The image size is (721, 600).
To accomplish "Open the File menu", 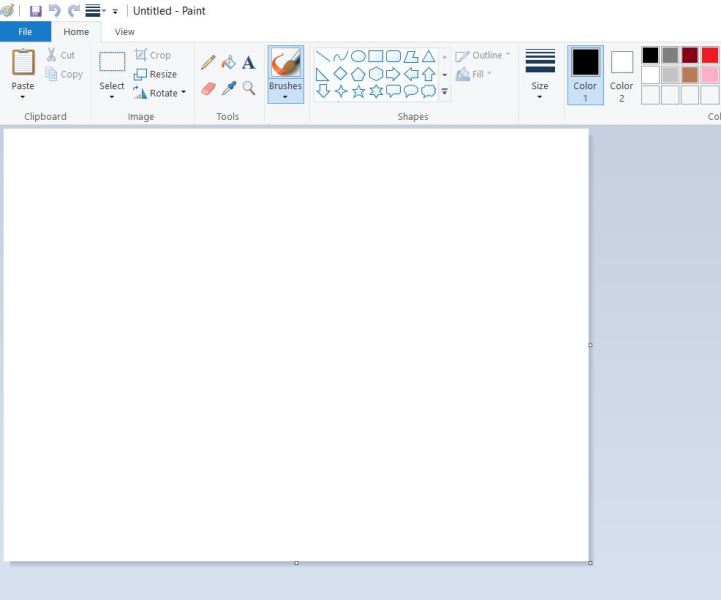I will coord(25,32).
